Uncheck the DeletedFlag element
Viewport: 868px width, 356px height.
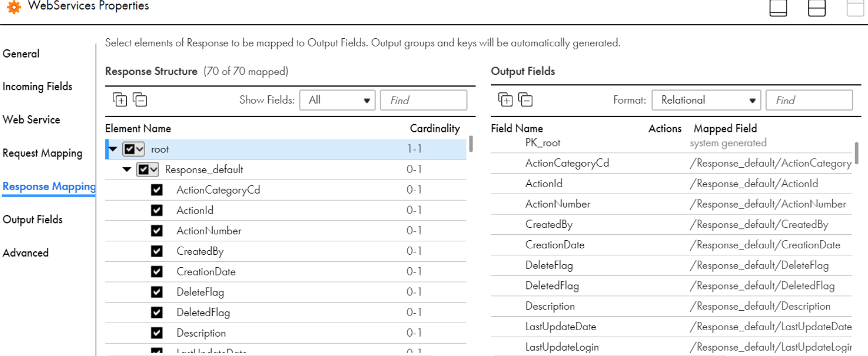click(x=157, y=312)
